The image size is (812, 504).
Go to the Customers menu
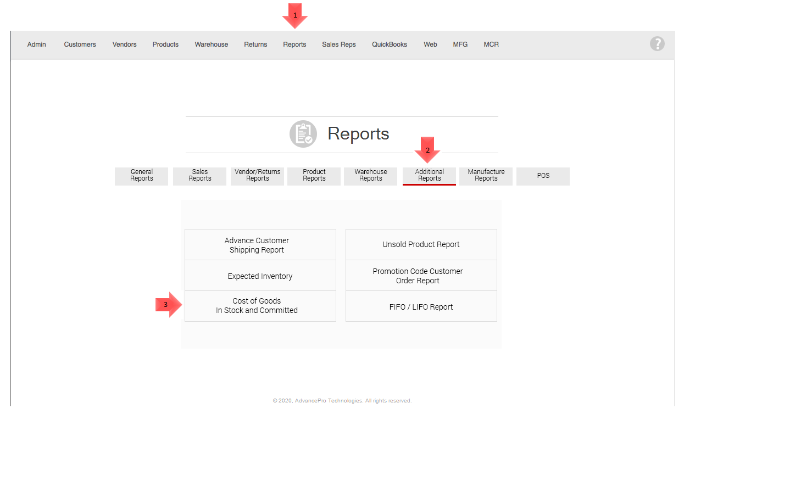[80, 44]
